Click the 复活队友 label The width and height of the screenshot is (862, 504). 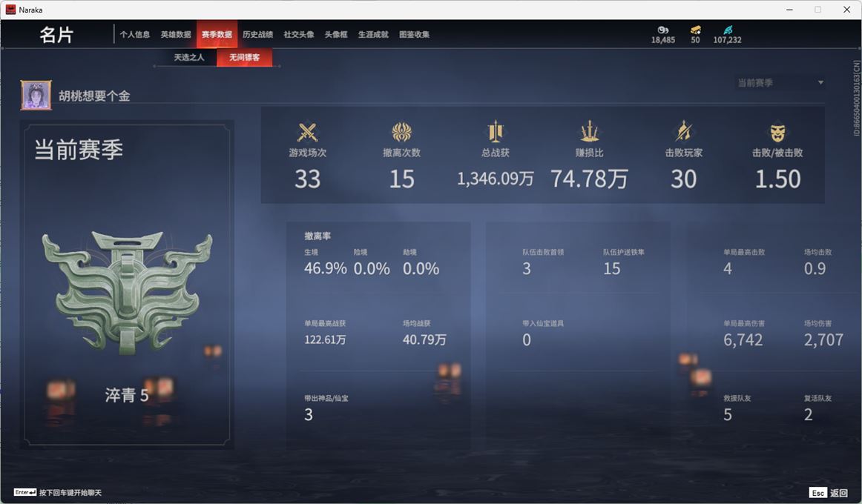(x=818, y=398)
